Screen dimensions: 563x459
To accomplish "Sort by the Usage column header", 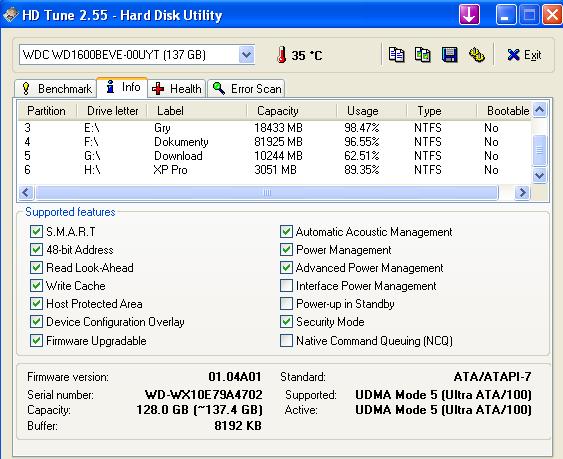I will [372, 111].
